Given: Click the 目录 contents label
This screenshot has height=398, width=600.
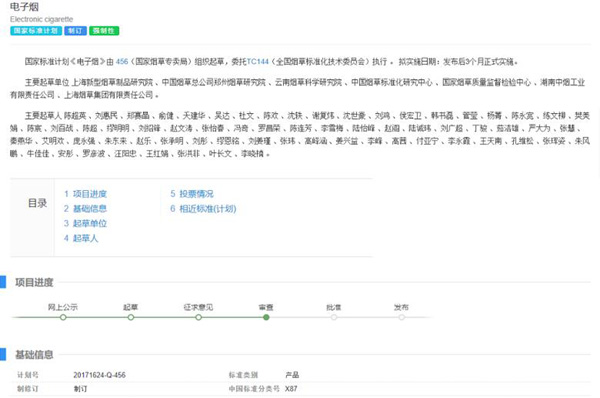Looking at the screenshot, I should [38, 203].
